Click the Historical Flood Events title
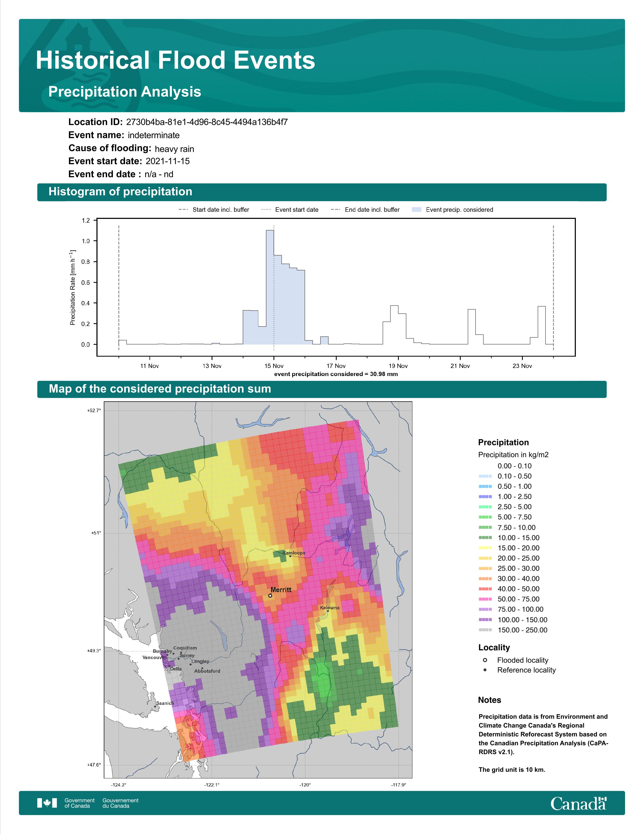 176,60
